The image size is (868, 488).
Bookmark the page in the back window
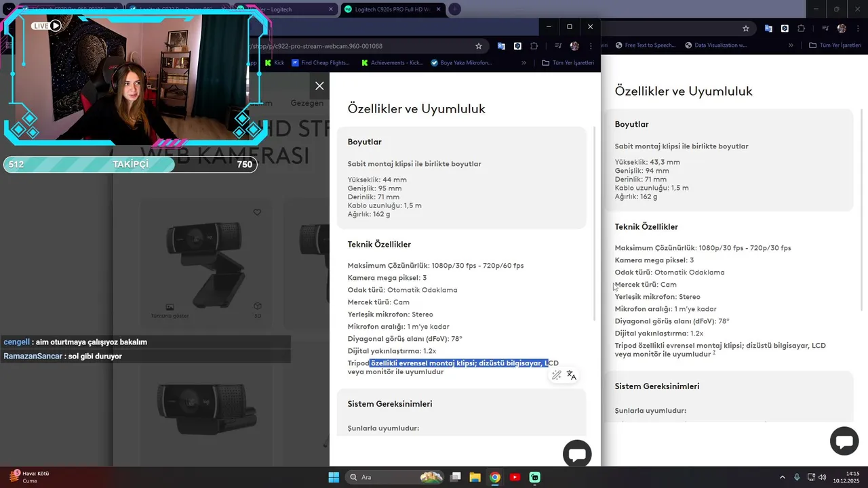pyautogui.click(x=746, y=28)
